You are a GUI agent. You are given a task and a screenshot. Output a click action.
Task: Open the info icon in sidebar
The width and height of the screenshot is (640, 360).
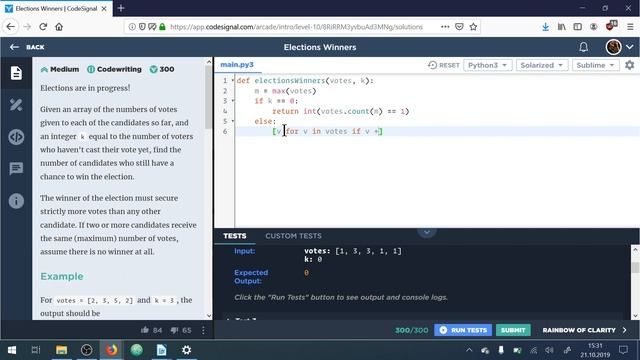click(16, 201)
